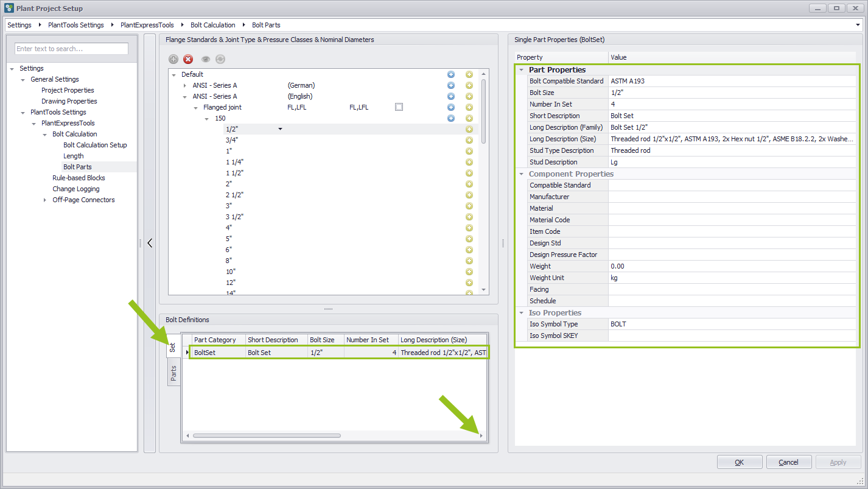Collapse the Bolt Calculation tree node
Viewport: 868px width, 489px height.
(x=45, y=134)
